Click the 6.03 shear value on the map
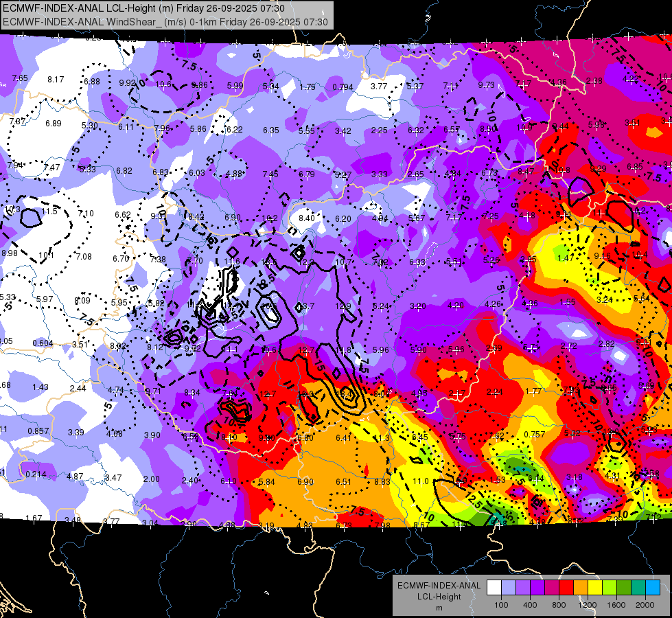 tap(197, 172)
